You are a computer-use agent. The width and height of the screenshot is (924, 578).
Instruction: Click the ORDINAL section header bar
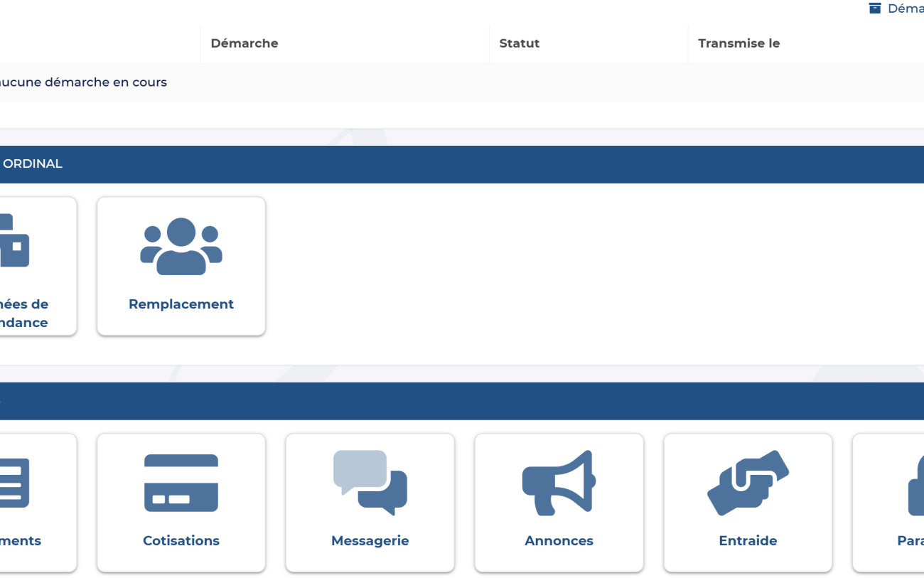pos(462,164)
